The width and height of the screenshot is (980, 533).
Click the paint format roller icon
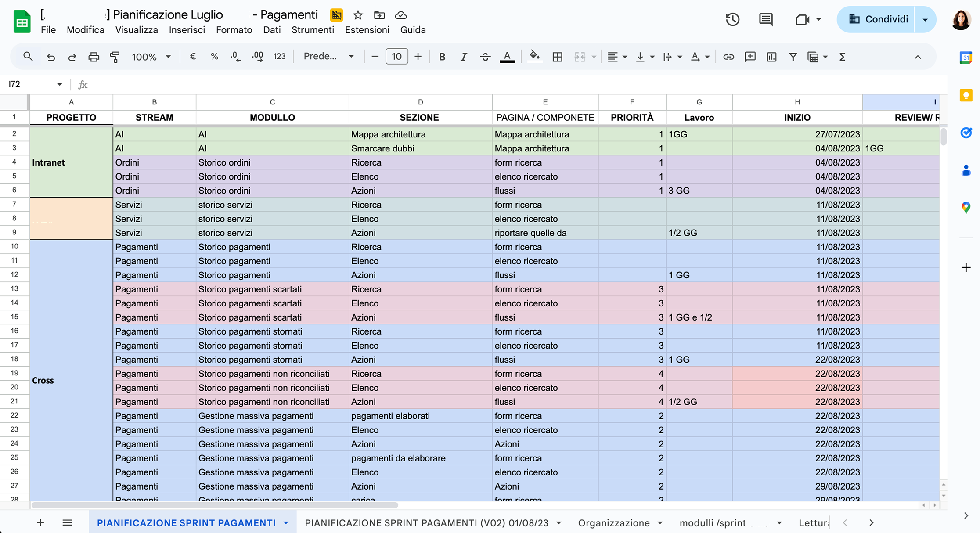point(115,57)
